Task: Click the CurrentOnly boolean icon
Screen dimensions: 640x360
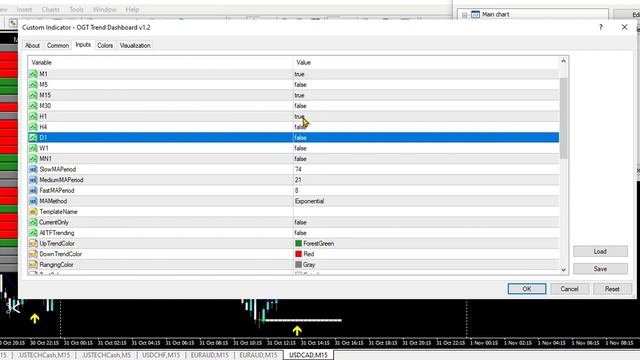Action: pos(33,222)
